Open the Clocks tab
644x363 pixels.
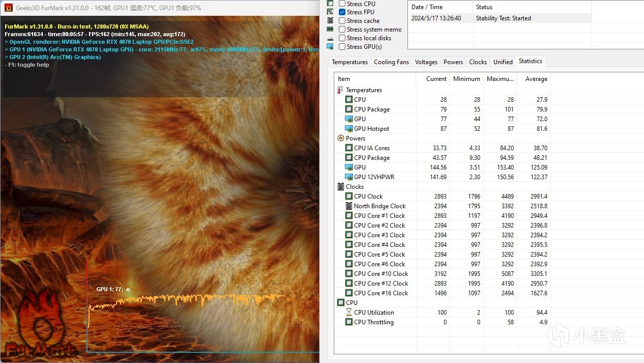coord(478,62)
